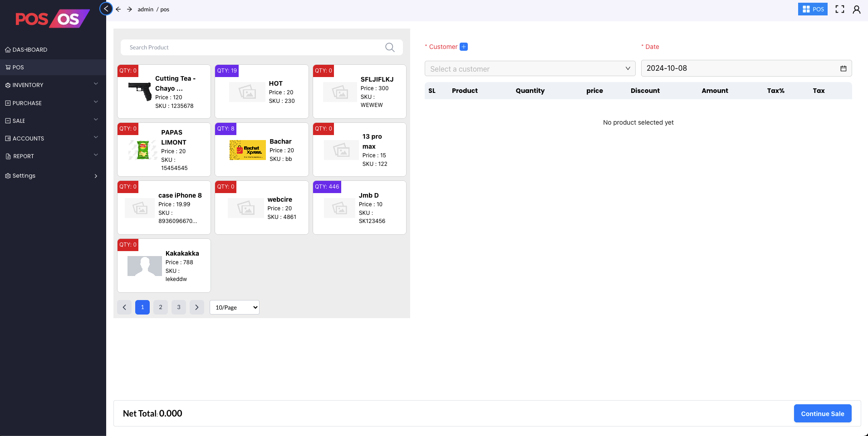Click the POS button in the top bar
Viewport: 868px width, 436px height.
click(x=813, y=9)
